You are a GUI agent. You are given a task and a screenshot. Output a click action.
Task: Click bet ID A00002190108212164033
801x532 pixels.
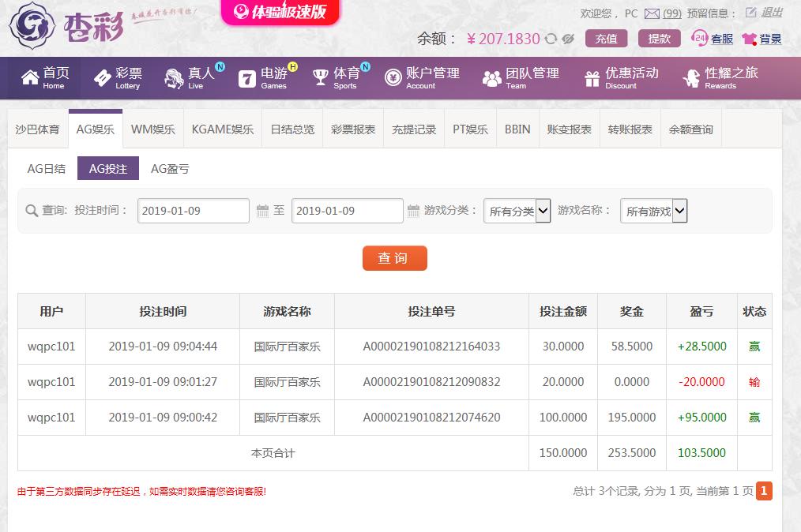click(431, 347)
